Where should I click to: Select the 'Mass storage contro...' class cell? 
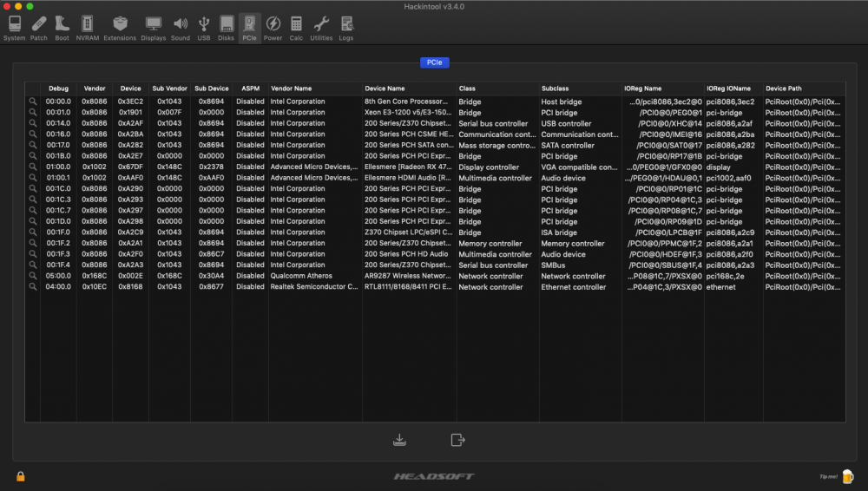click(497, 145)
